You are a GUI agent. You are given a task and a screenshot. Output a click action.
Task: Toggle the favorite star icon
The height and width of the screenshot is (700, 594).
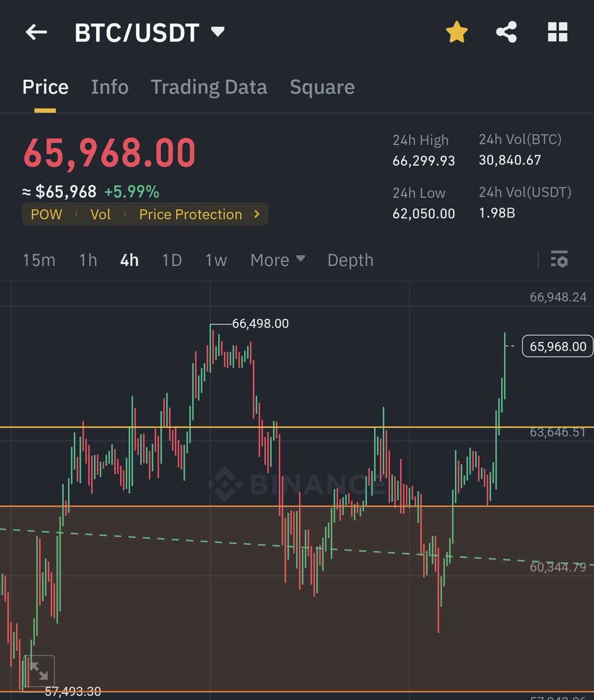[457, 32]
